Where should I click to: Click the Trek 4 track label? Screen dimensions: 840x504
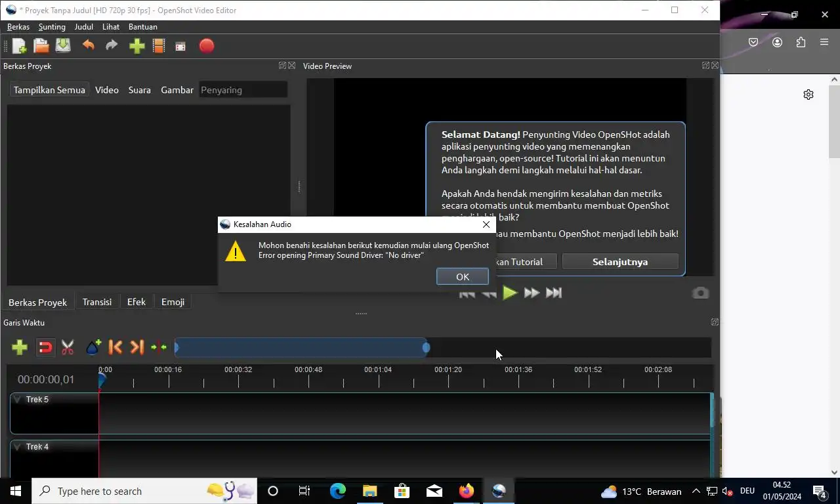[37, 446]
